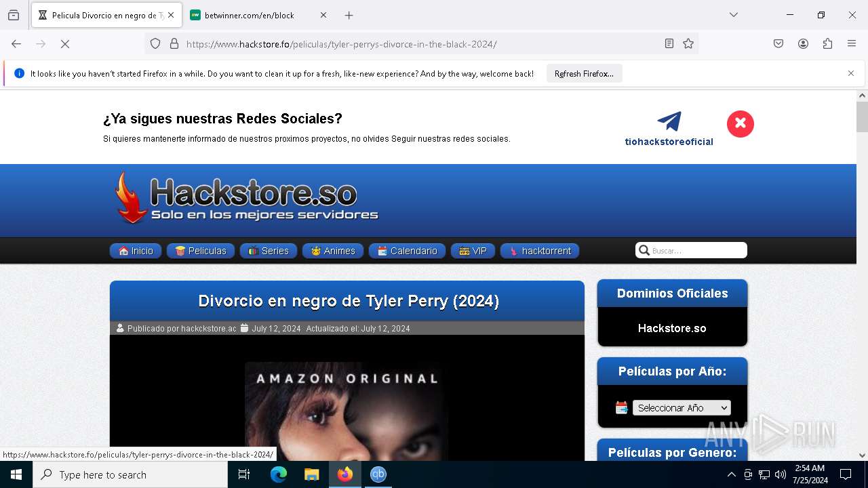Dismiss the Firefox notification bar
Viewport: 868px width, 488px height.
851,73
